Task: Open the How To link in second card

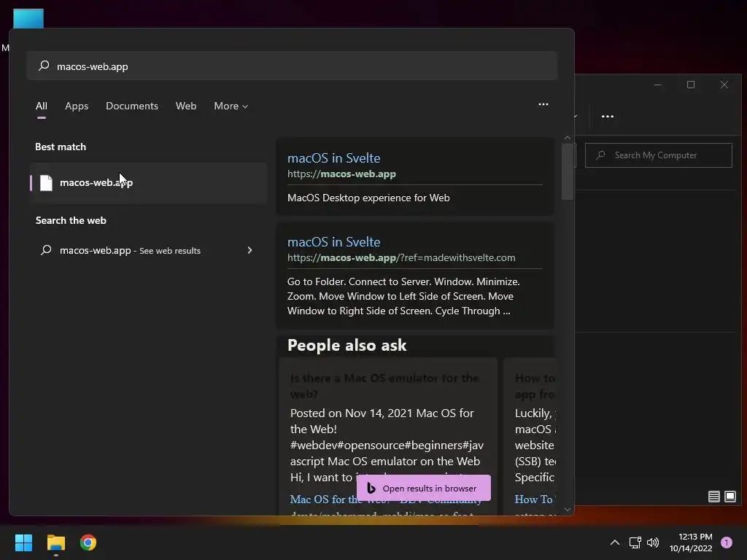Action: click(x=533, y=499)
